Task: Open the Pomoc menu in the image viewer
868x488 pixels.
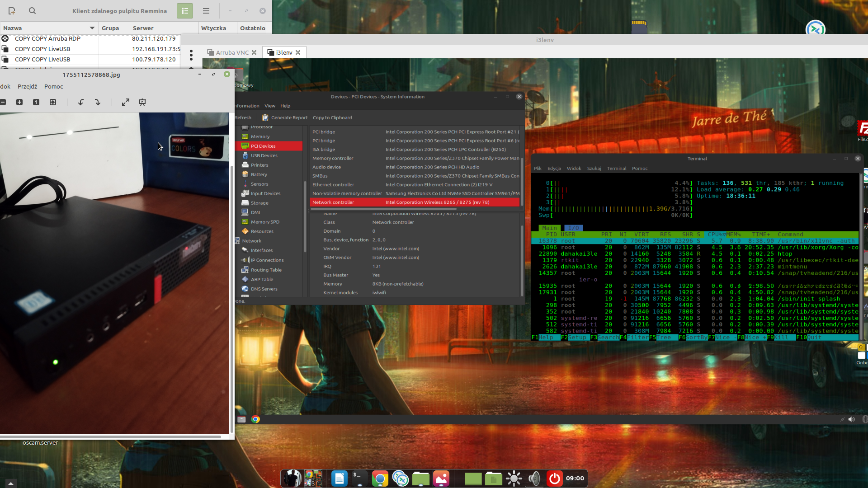Action: click(53, 86)
